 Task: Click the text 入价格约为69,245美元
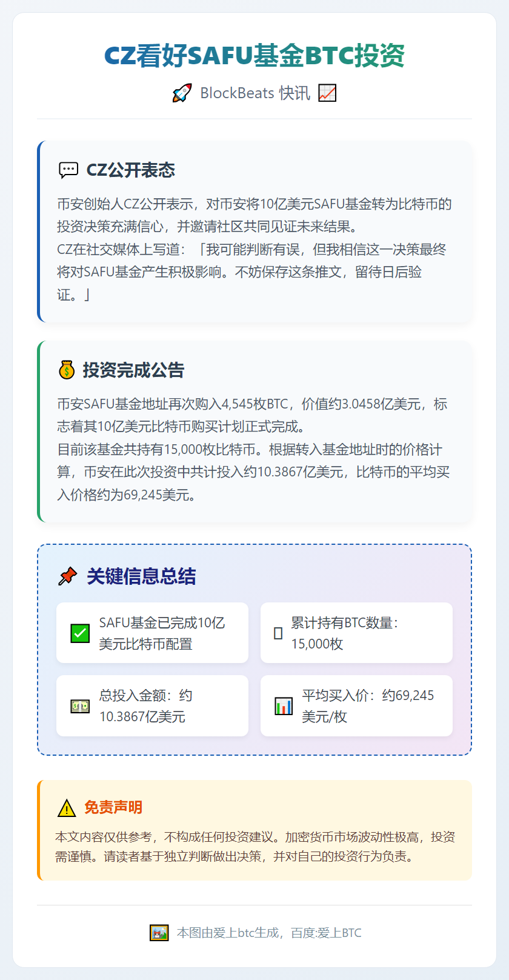(x=127, y=495)
